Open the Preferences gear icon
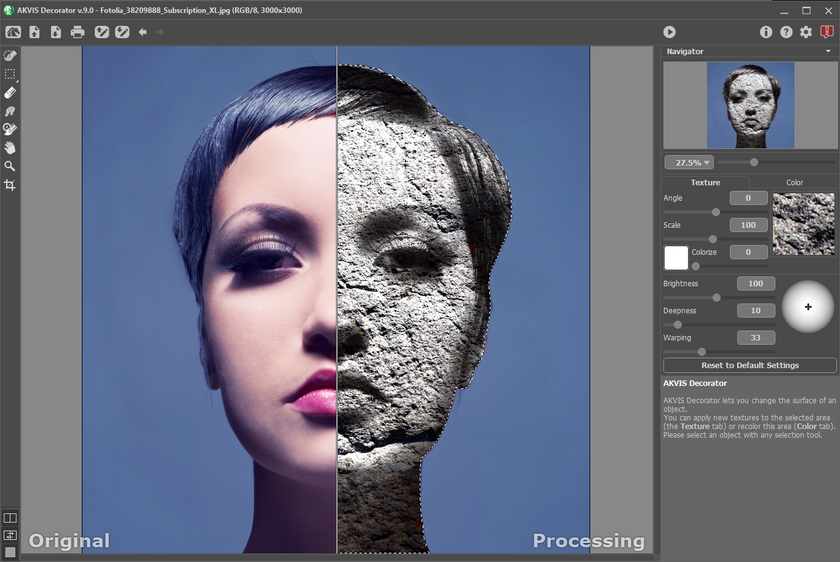 pos(806,32)
